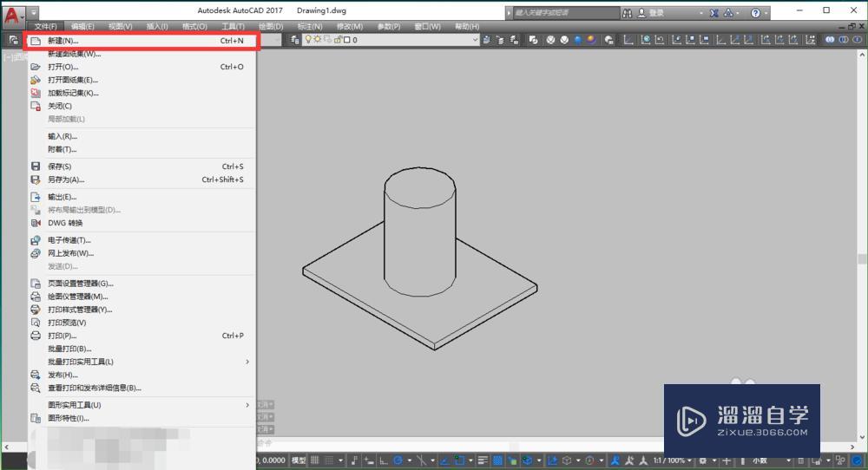The image size is (868, 470).
Task: Open the Help question mark icon
Action: click(x=756, y=13)
